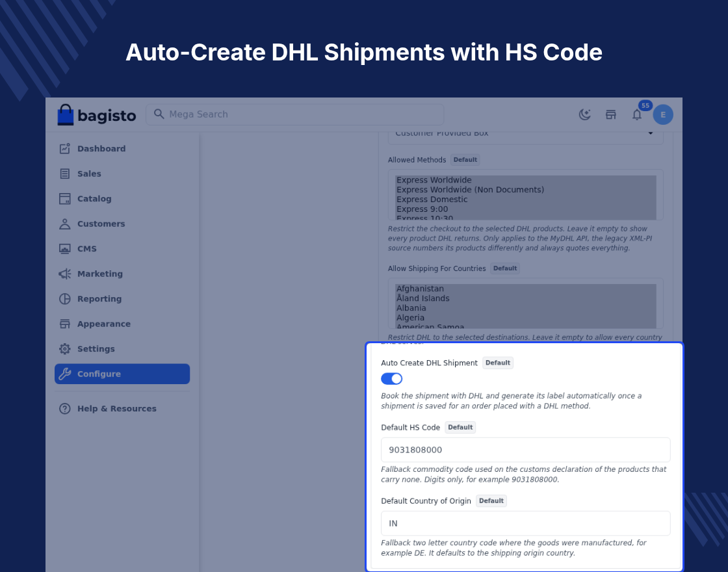Viewport: 728px width, 572px height.
Task: Click the CMS picture icon in sidebar
Action: 64,249
